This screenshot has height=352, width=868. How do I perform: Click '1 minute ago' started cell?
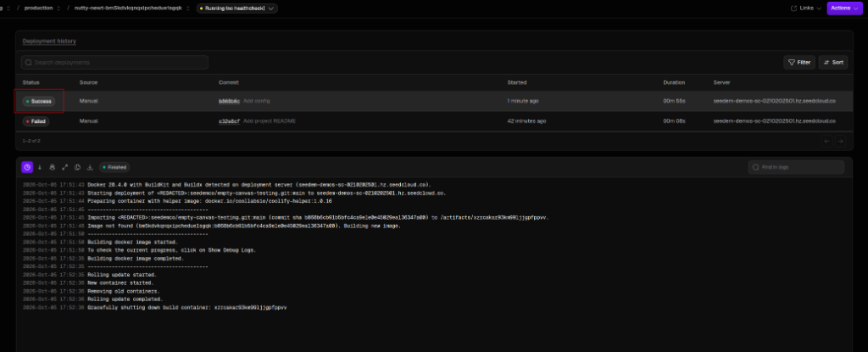523,101
